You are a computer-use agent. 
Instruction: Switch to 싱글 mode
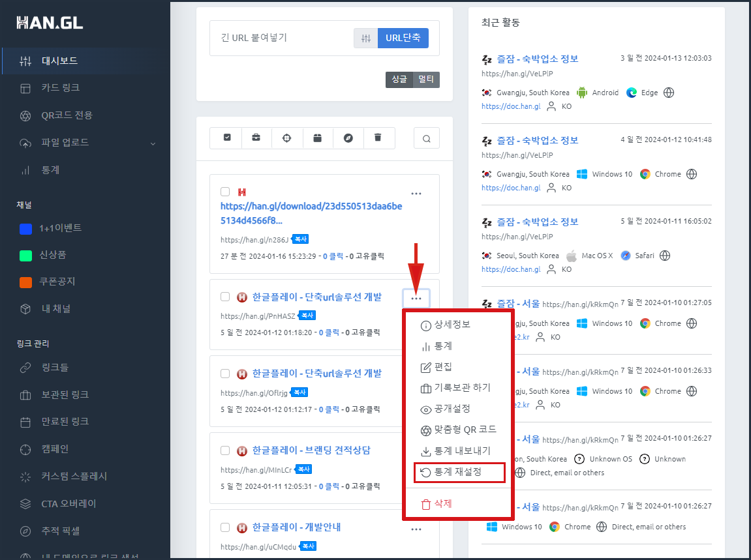(399, 80)
